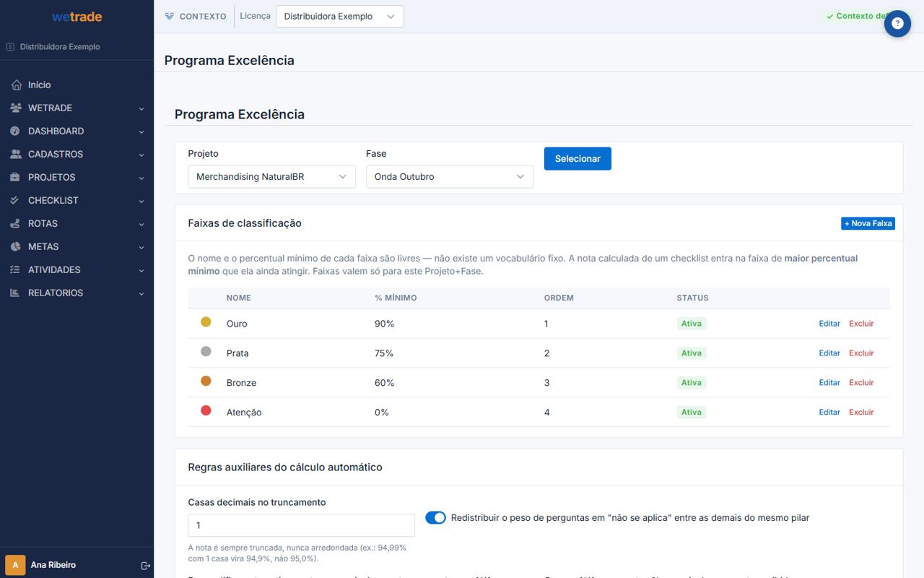The width and height of the screenshot is (924, 578).
Task: Expand the CADASTROS menu chevron
Action: click(141, 155)
